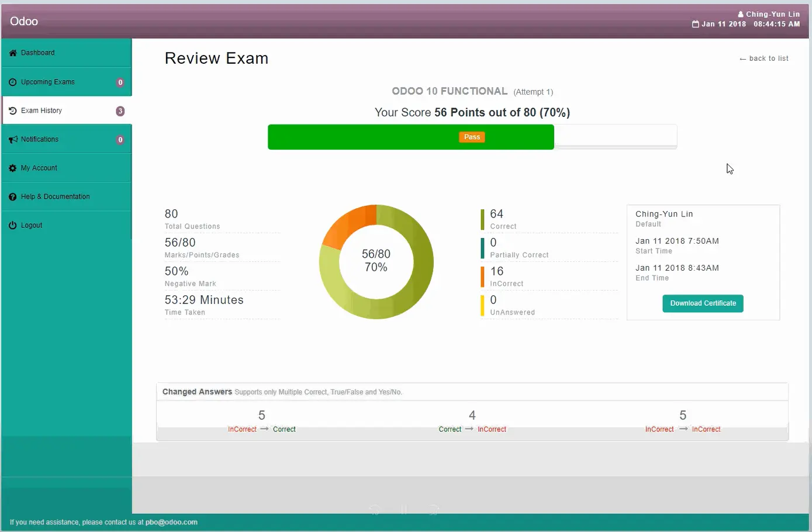Click the ODOO 10 FUNCTIONAL exam title
The image size is (812, 532).
click(450, 91)
